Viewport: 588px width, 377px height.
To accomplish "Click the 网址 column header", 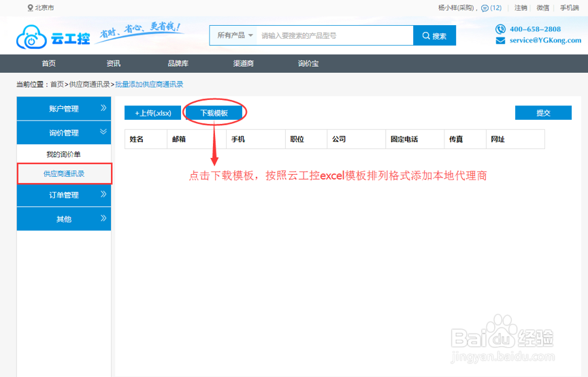I will point(515,140).
